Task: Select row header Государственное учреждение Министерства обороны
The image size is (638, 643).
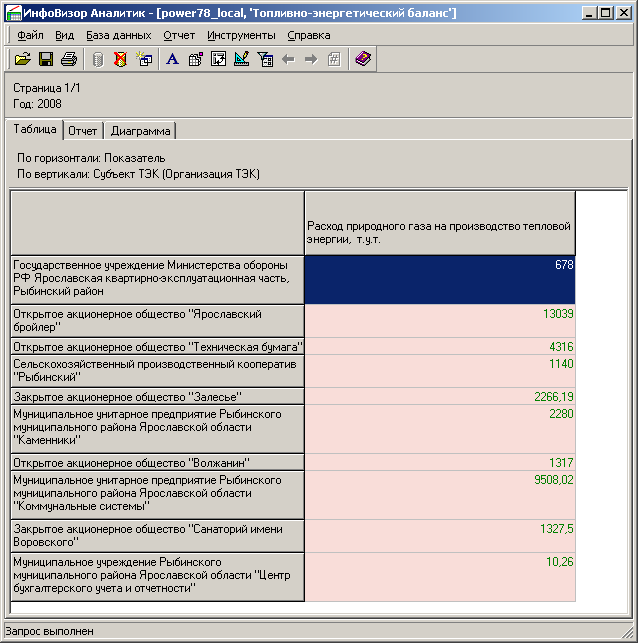Action: pos(157,280)
